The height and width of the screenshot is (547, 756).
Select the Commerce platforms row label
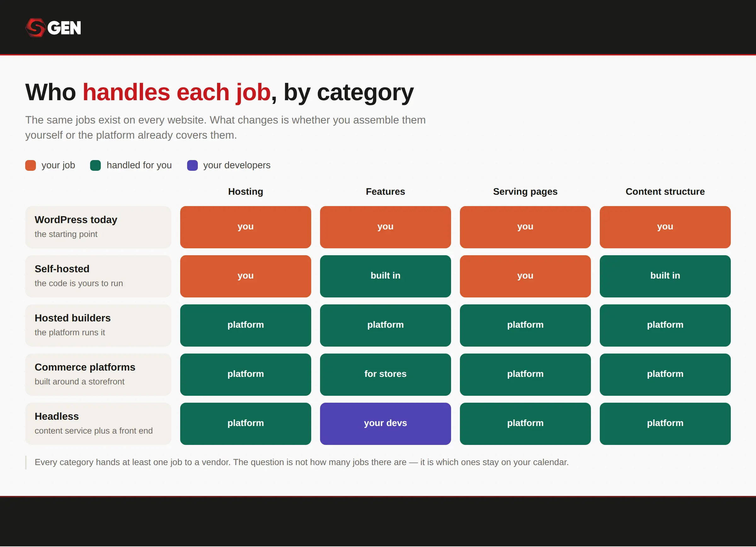point(98,375)
